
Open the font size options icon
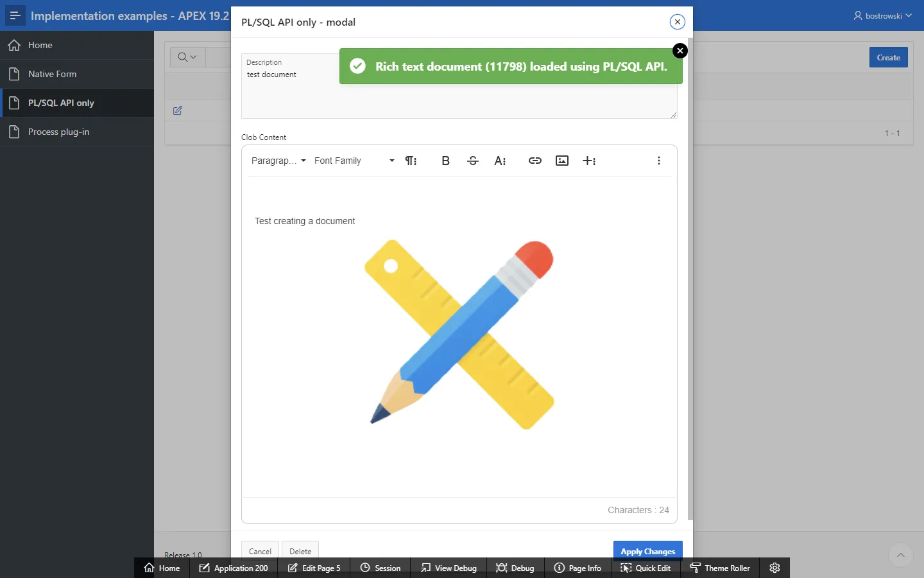[500, 161]
